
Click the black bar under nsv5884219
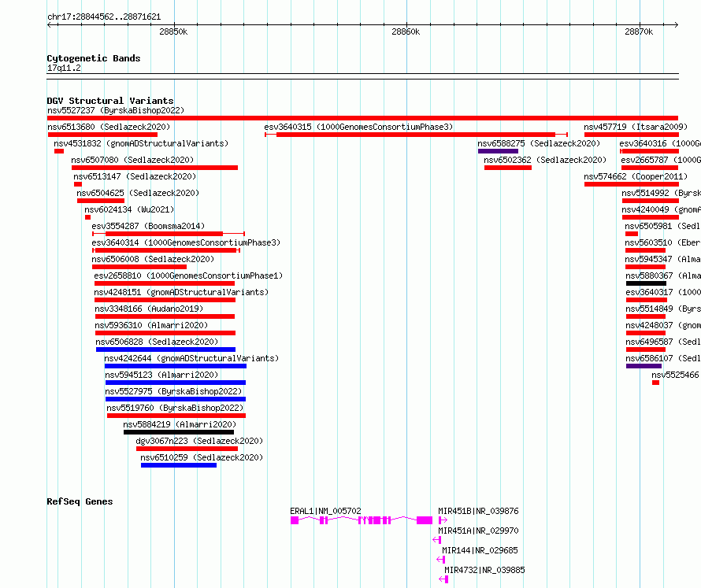pos(179,432)
